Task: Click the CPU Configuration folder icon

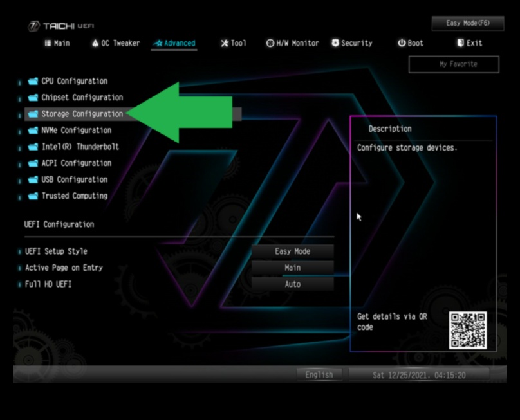Action: [x=33, y=82]
